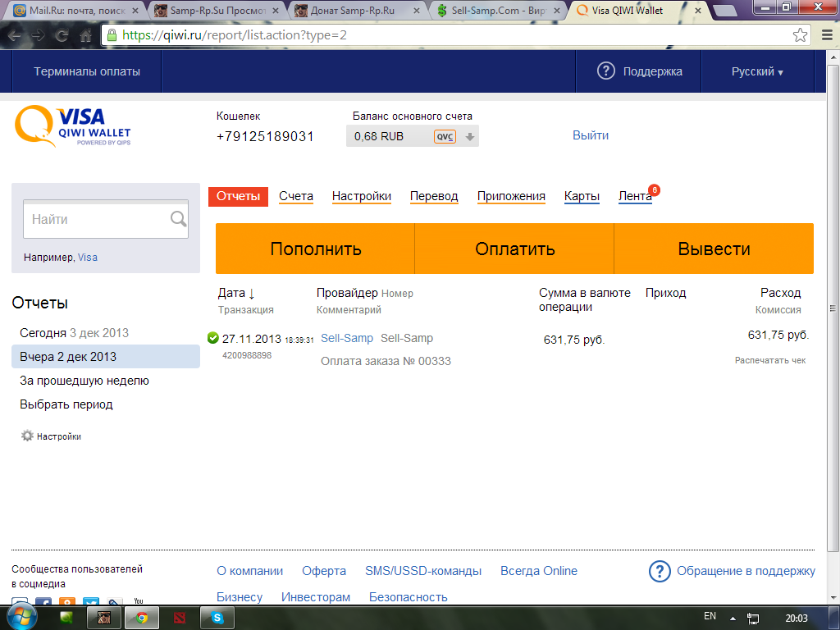
Task: Click the page vertical scrollbar
Action: (x=833, y=308)
